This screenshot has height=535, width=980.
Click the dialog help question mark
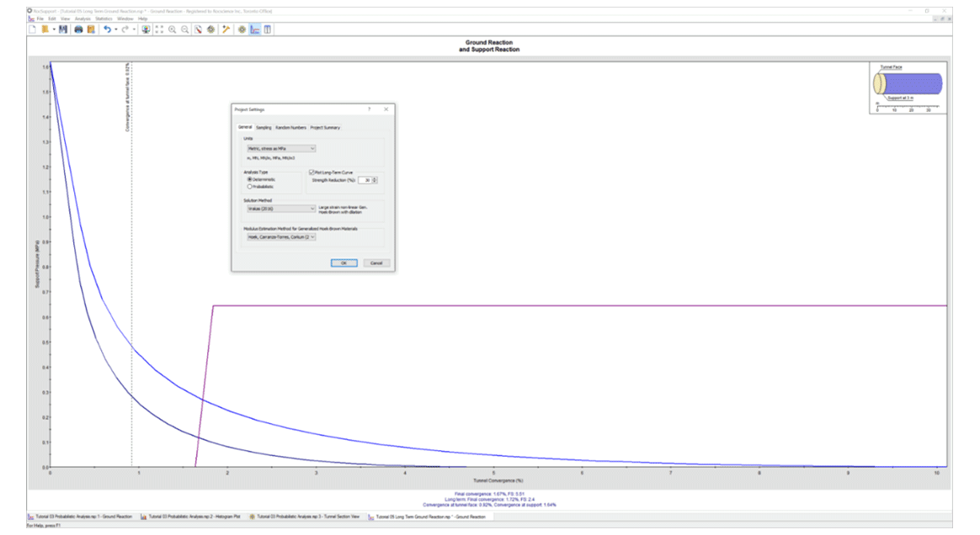370,109
